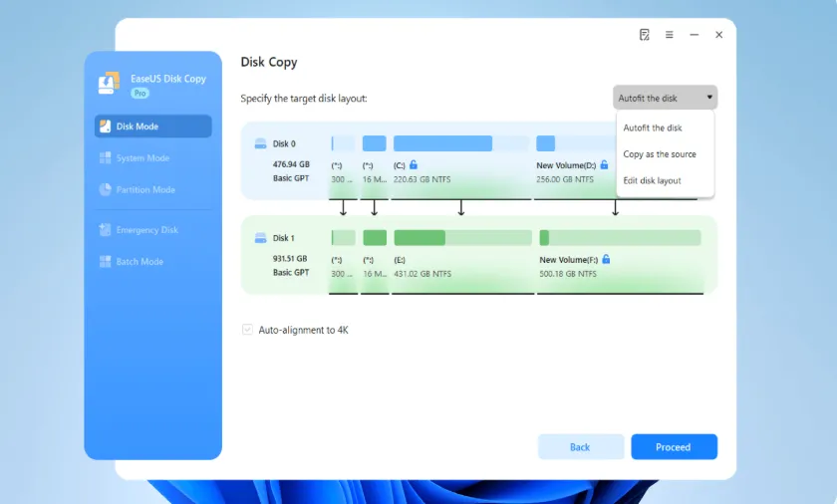
Task: Click the lock icon next to New Volume(F:)
Action: 606,259
